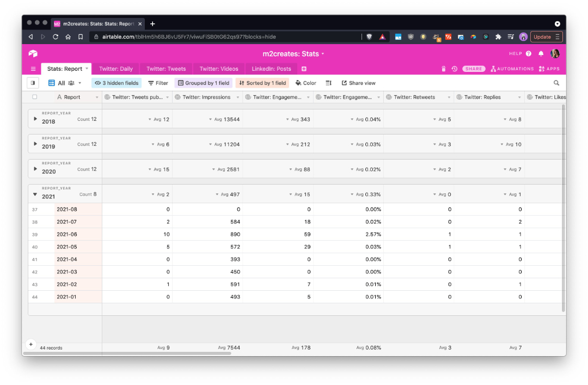
Task: Click the 890 impressions cell
Action: tap(207, 235)
